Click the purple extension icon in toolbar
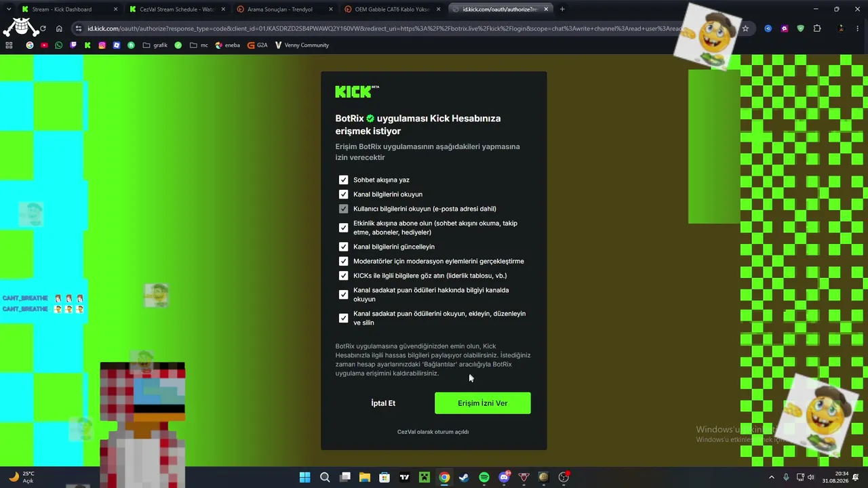 (x=785, y=28)
